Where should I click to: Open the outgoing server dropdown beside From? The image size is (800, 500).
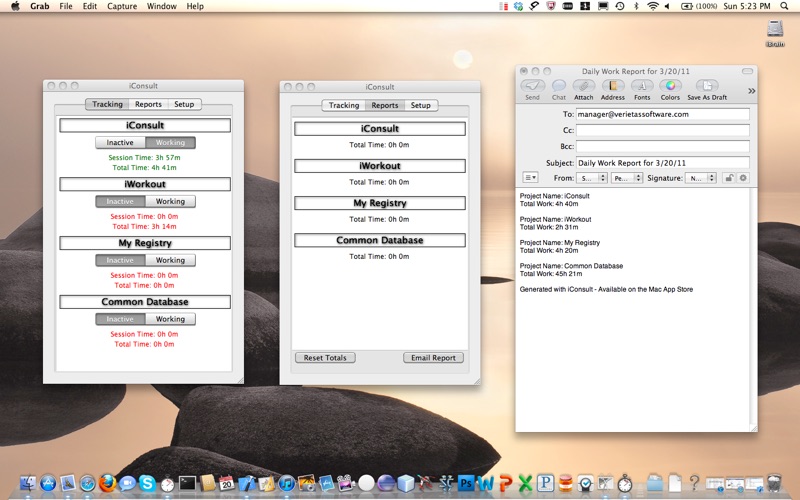627,178
